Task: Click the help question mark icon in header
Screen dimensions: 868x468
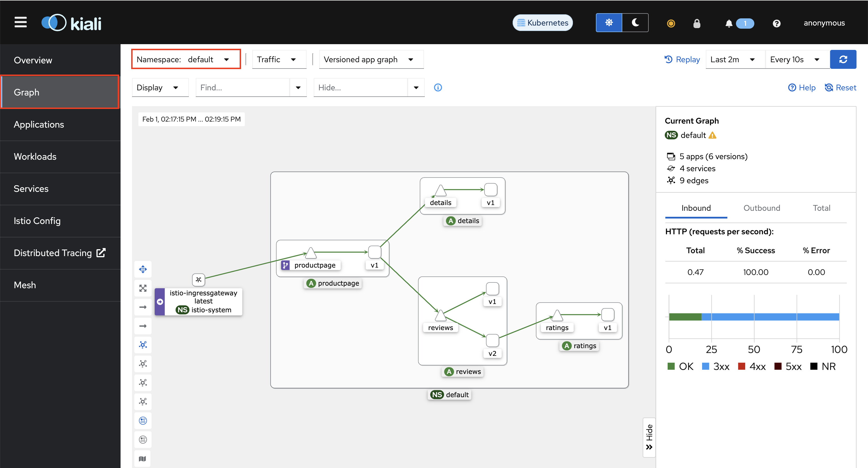Action: (776, 23)
